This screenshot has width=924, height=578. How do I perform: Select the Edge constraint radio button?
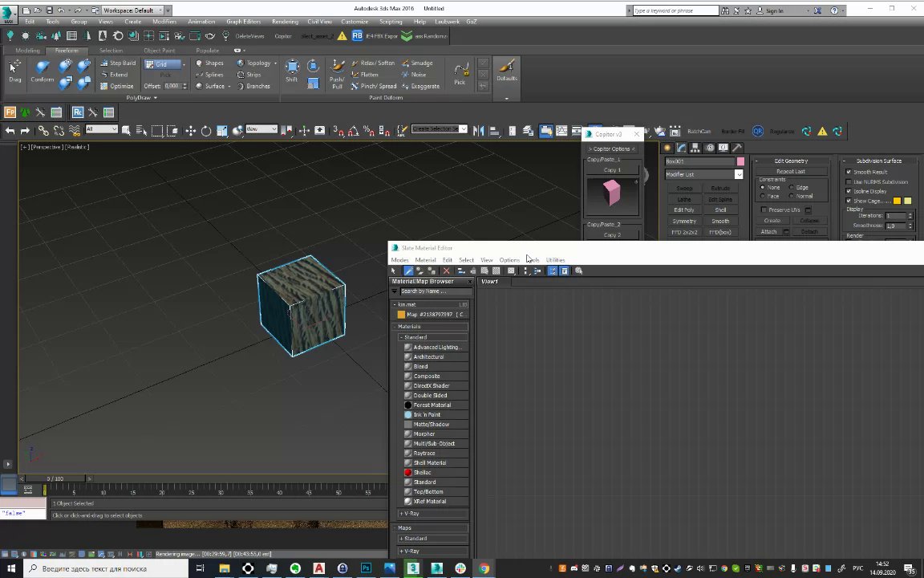(792, 187)
